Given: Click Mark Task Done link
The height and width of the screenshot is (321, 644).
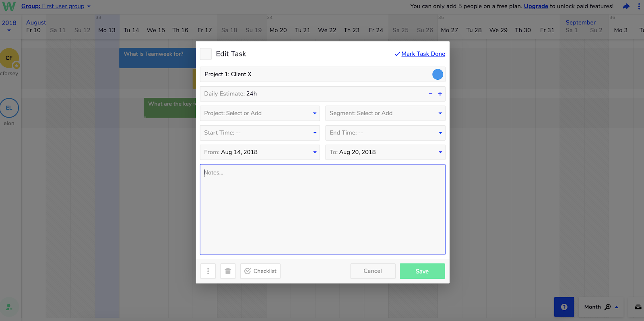Looking at the screenshot, I should point(423,54).
